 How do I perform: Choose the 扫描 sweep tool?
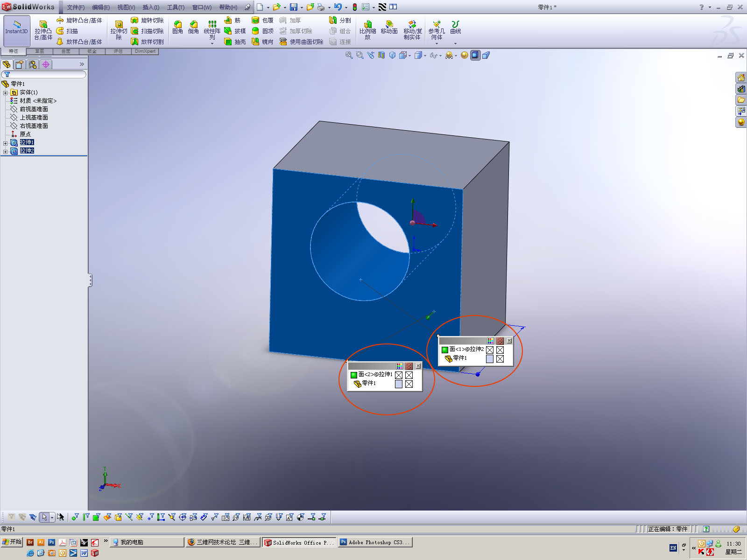67,31
